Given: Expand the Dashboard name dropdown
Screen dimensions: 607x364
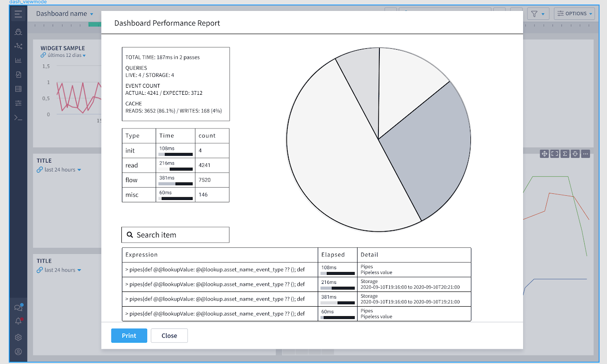Looking at the screenshot, I should tap(64, 14).
